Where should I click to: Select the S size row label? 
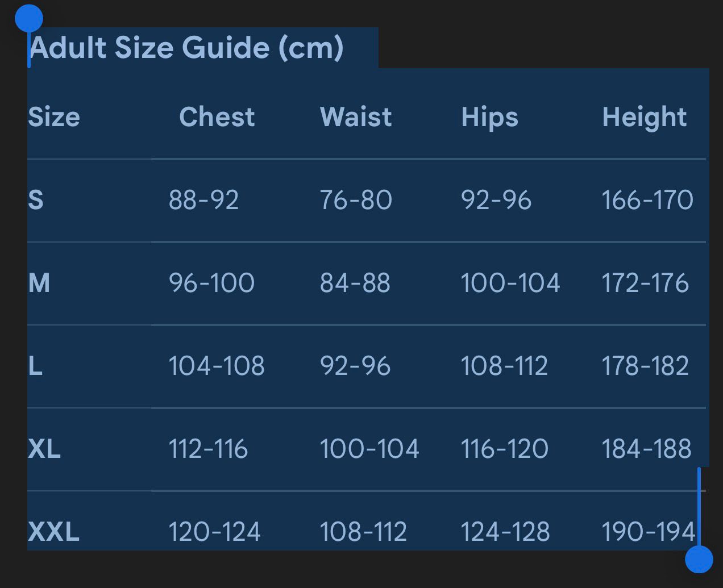pyautogui.click(x=36, y=200)
